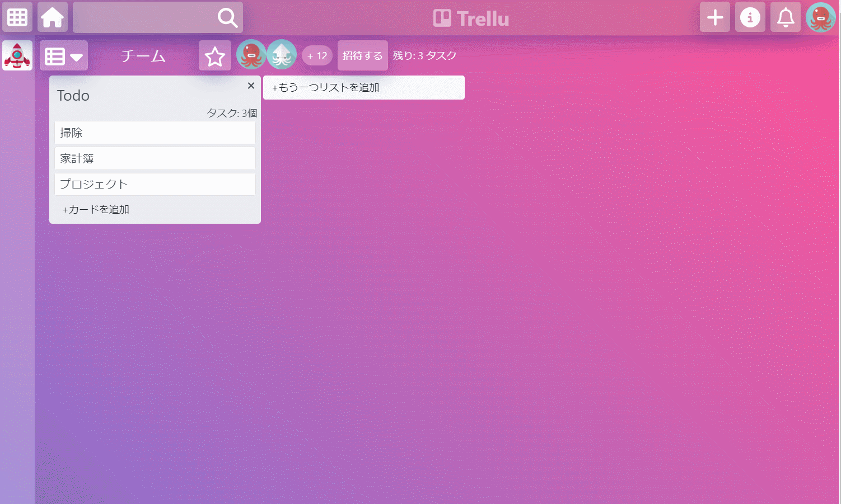The height and width of the screenshot is (504, 841).
Task: Open notifications via the bell icon
Action: pyautogui.click(x=785, y=17)
